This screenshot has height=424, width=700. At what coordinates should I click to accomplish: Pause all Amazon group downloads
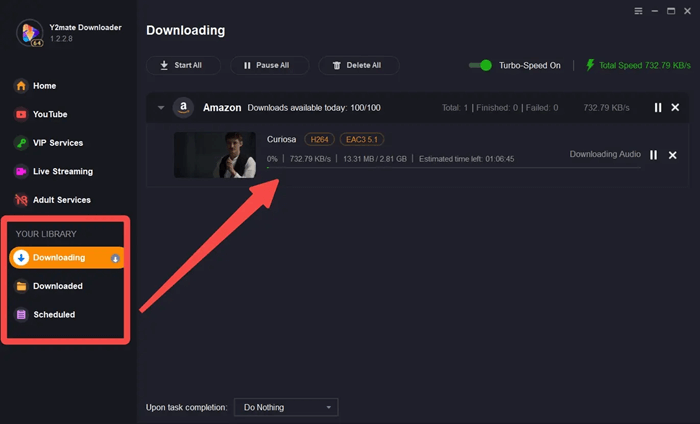pyautogui.click(x=658, y=108)
